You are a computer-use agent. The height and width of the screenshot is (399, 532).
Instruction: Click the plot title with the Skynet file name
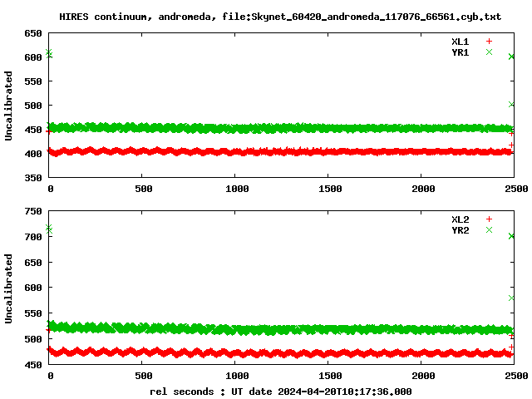click(x=280, y=17)
